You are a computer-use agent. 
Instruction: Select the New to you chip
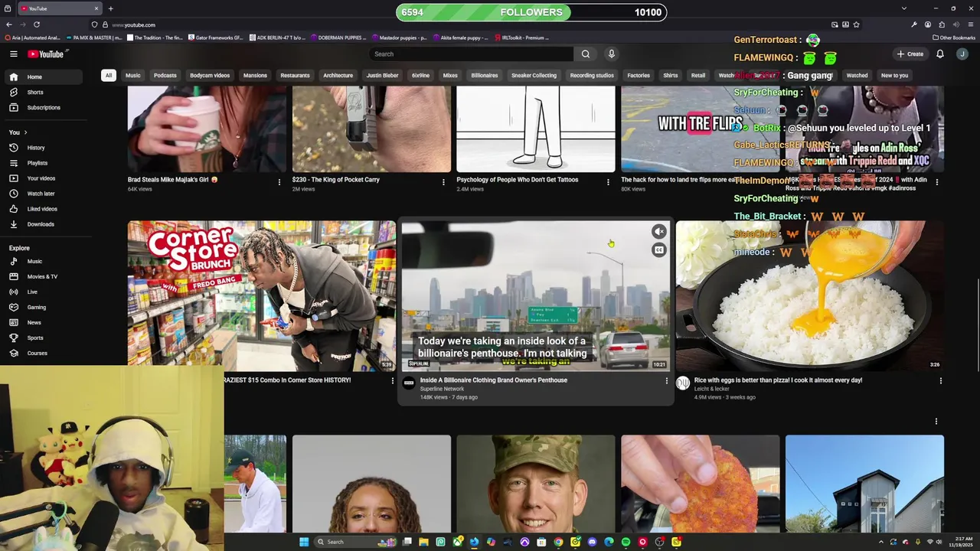pyautogui.click(x=894, y=76)
